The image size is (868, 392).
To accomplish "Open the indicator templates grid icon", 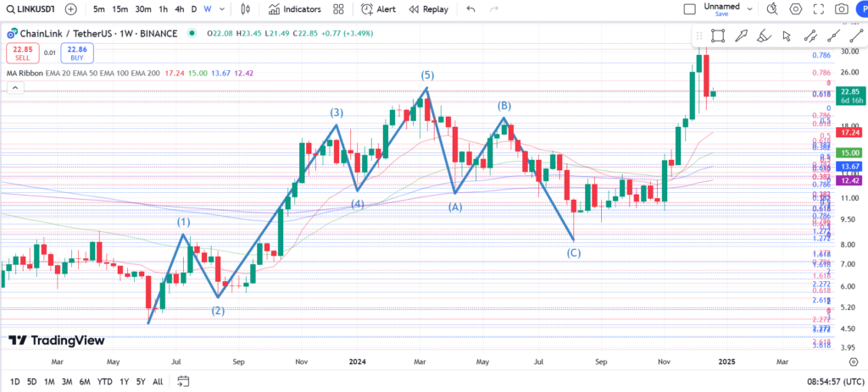I will 339,9.
